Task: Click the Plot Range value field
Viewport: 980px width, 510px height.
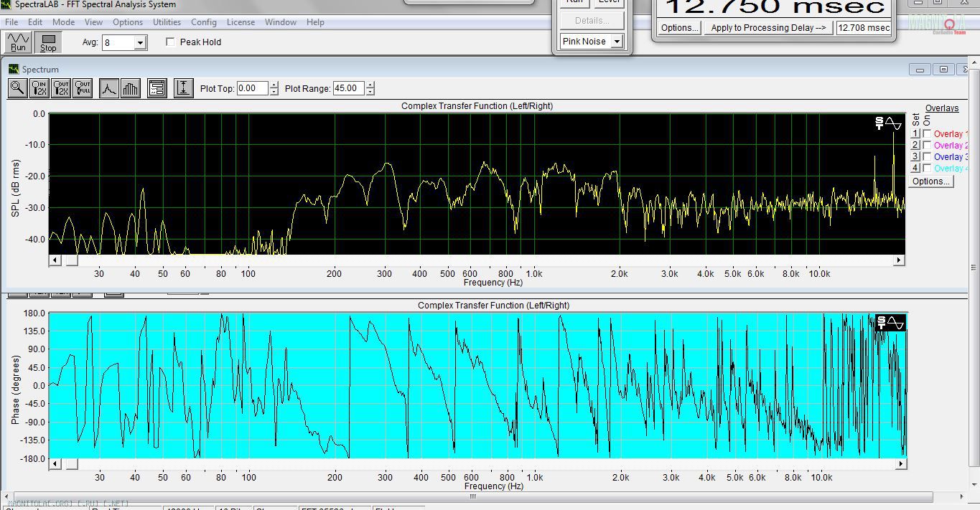Action: 348,88
